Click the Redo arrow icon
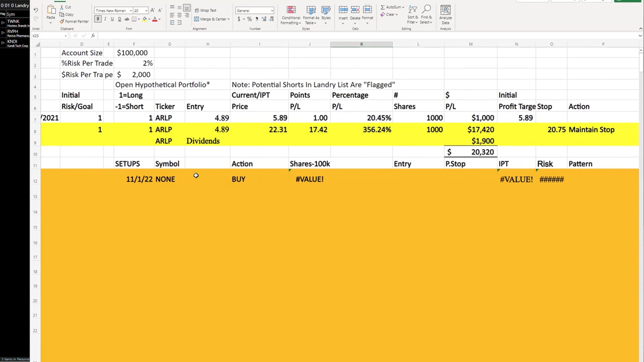The height and width of the screenshot is (362, 644). click(36, 19)
